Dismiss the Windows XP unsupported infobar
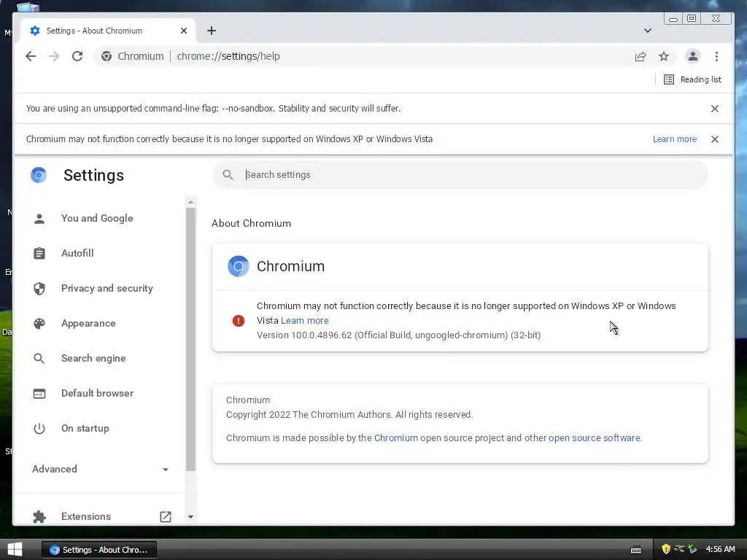Screen dimensions: 747x560 (x=715, y=139)
